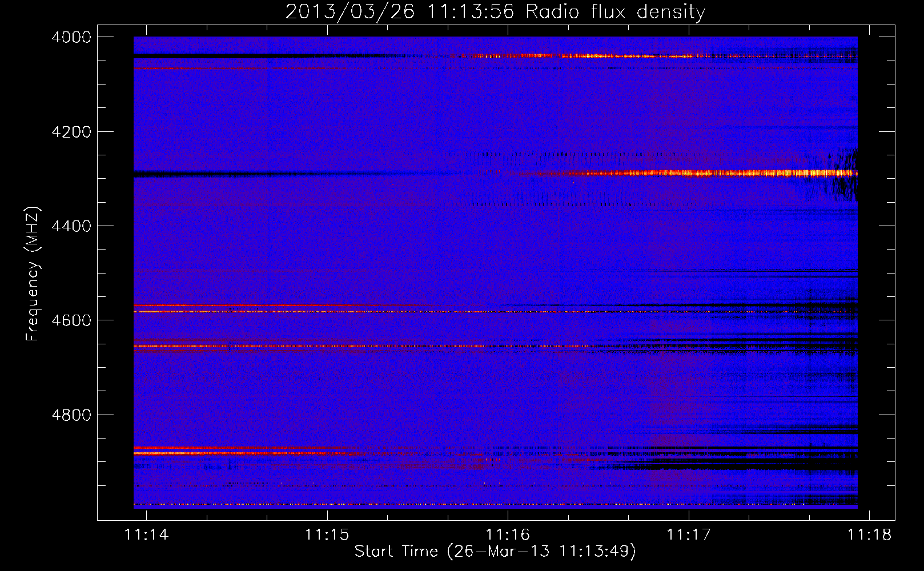This screenshot has height=571, width=924.
Task: Click the 'Frequency (MHZ)' axis title
Action: (x=33, y=274)
